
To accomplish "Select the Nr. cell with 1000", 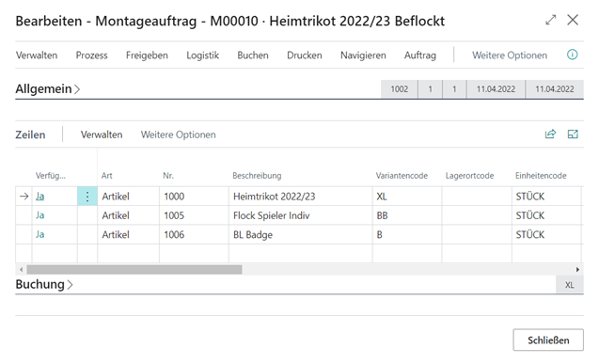I will pos(194,197).
